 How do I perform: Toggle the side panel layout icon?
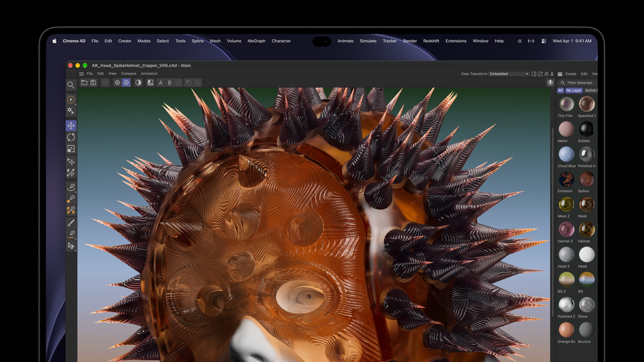(x=534, y=74)
